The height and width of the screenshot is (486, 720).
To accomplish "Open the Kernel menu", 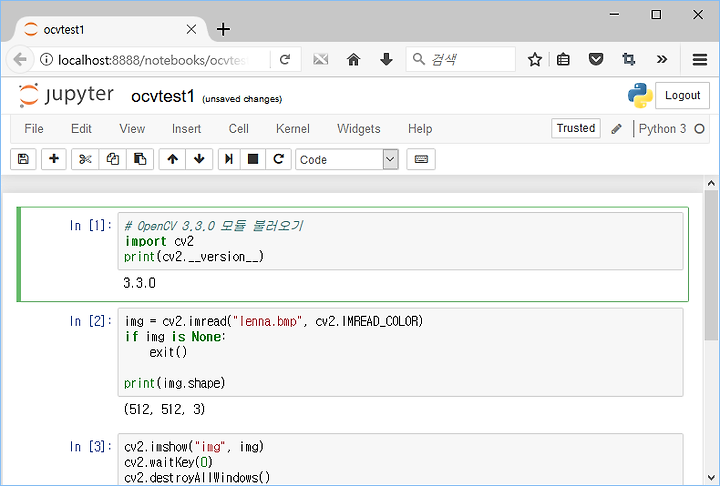I will 293,129.
